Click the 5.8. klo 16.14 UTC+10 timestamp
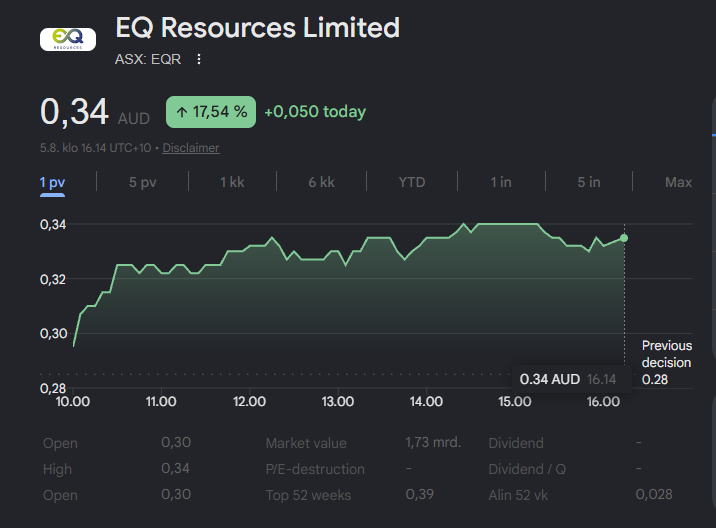 point(95,148)
